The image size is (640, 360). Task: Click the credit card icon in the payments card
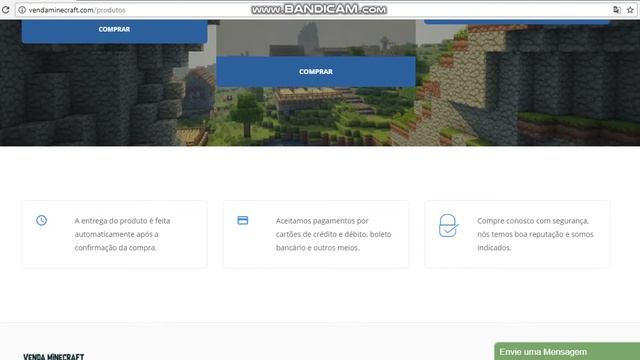[243, 220]
